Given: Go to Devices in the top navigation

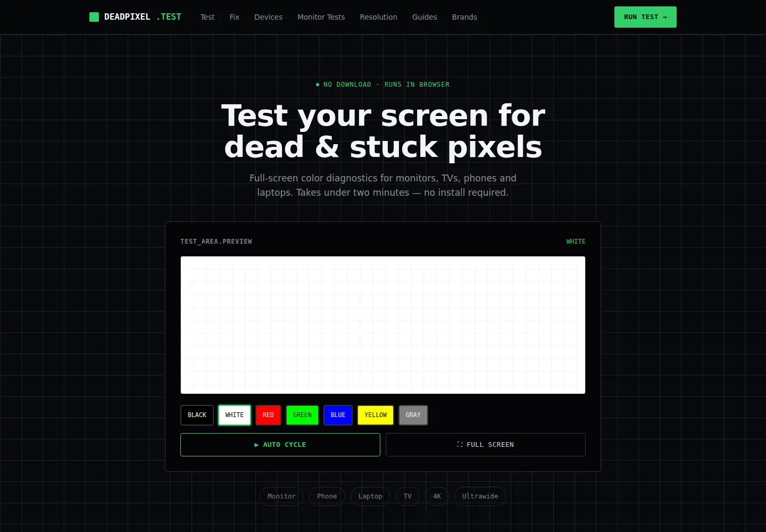Looking at the screenshot, I should 269,17.
